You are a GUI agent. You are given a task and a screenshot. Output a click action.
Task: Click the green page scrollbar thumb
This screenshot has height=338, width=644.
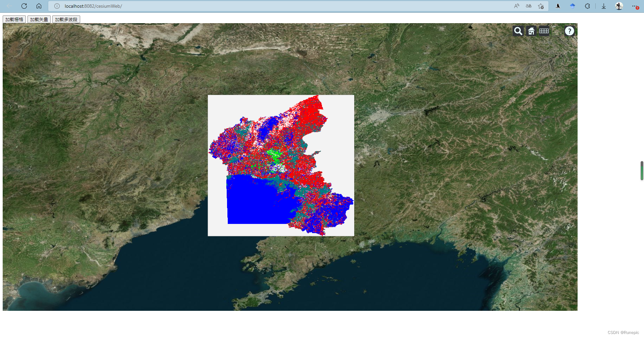pyautogui.click(x=642, y=171)
